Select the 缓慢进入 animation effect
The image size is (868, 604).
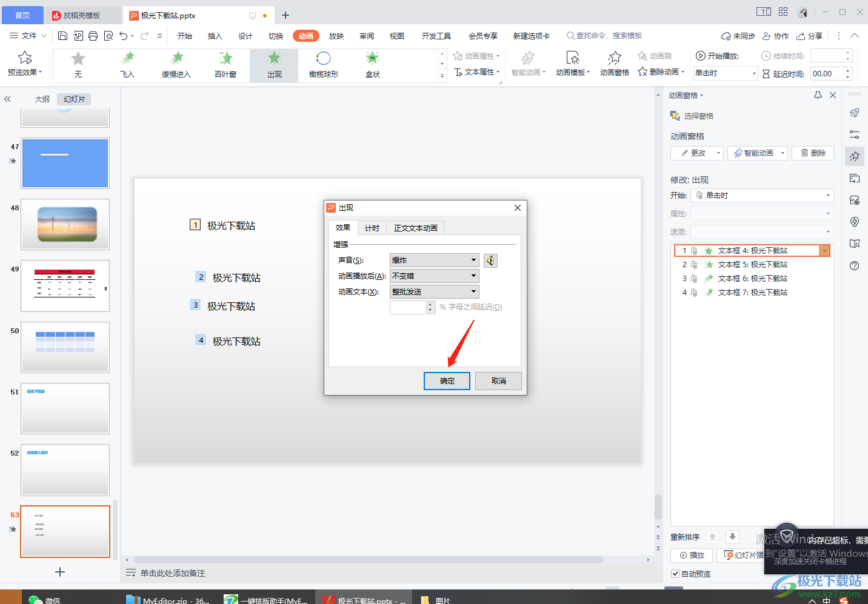(x=176, y=65)
